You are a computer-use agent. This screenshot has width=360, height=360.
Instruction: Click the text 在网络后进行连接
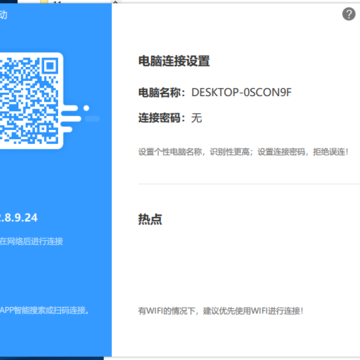(31, 241)
